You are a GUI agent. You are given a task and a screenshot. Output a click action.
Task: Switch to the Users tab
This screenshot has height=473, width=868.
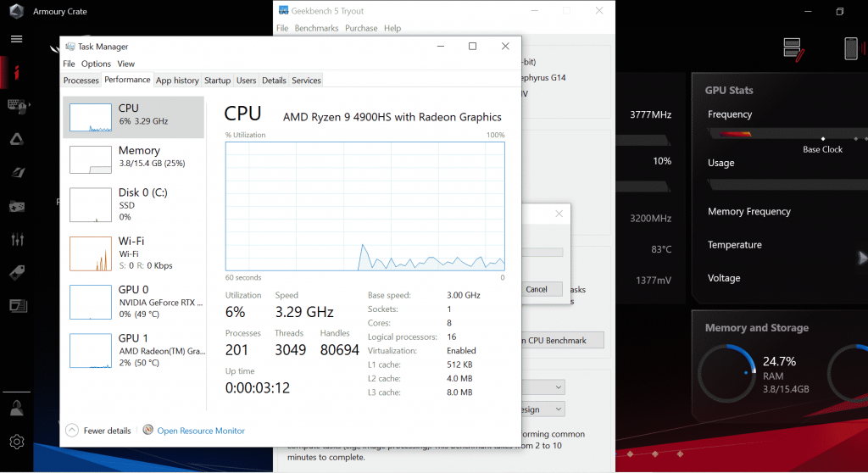[x=247, y=81]
